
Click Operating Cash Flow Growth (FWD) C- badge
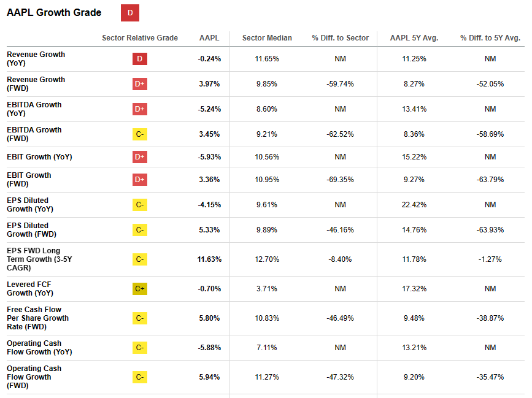point(140,377)
